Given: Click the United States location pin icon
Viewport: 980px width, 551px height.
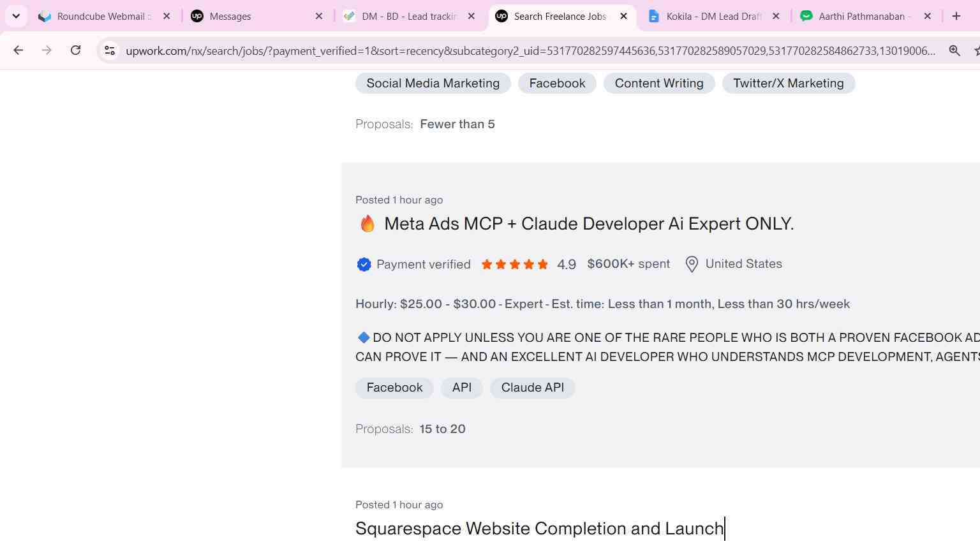Looking at the screenshot, I should click(692, 264).
